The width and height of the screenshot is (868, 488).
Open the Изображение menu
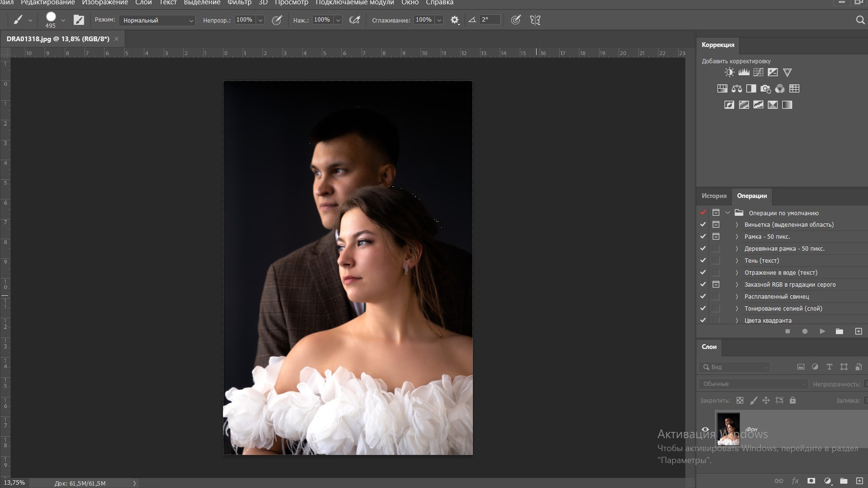(105, 2)
